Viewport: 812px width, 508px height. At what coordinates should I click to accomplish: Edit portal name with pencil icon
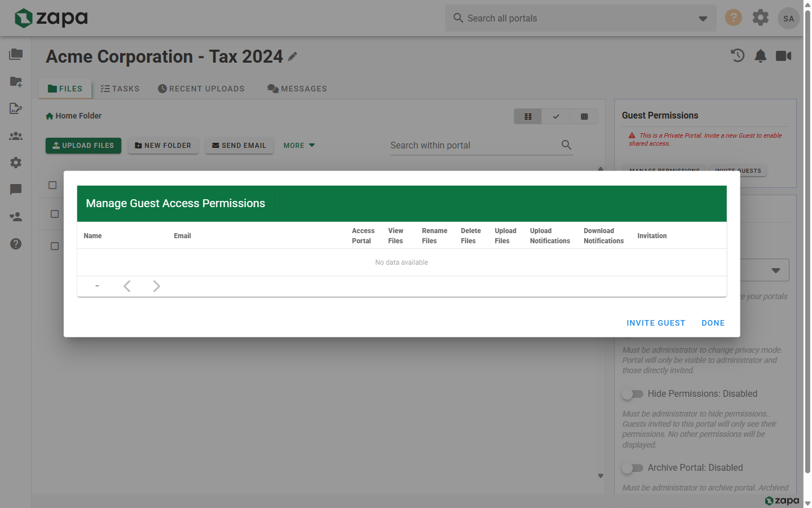(292, 56)
